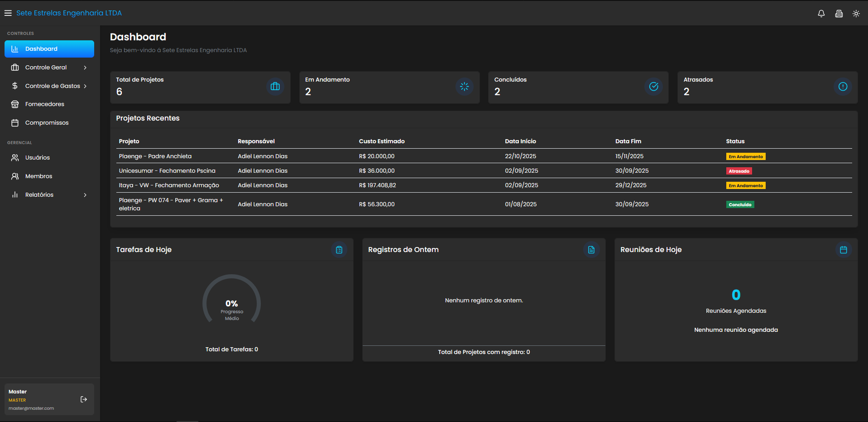Image resolution: width=868 pixels, height=422 pixels.
Task: Click the red Atrasado status badge
Action: tap(739, 171)
